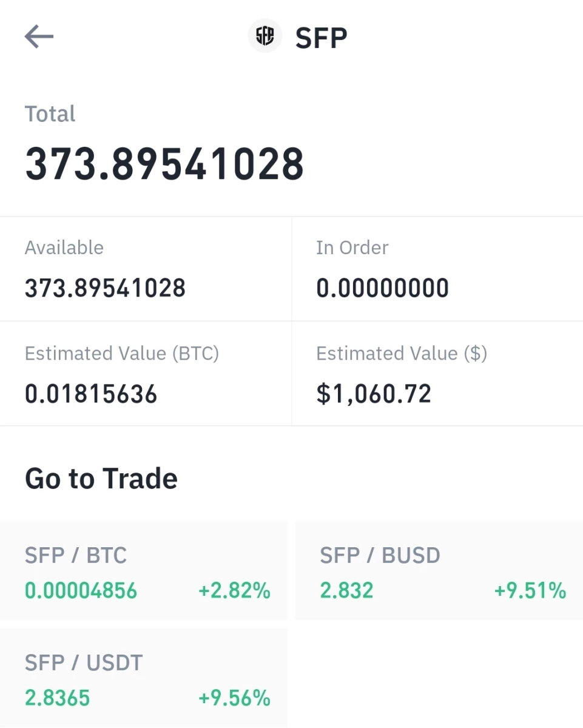
Task: Tap the 2.832 BUSD price
Action: (x=346, y=590)
